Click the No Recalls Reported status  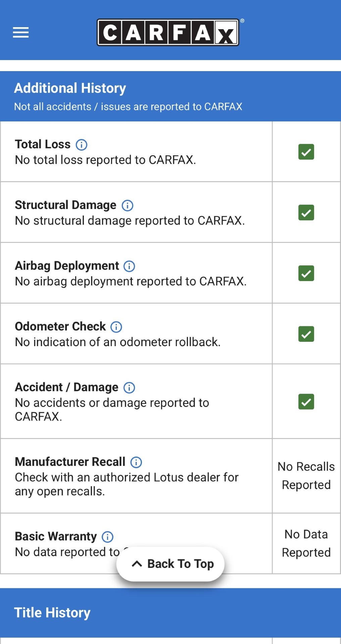(x=306, y=476)
